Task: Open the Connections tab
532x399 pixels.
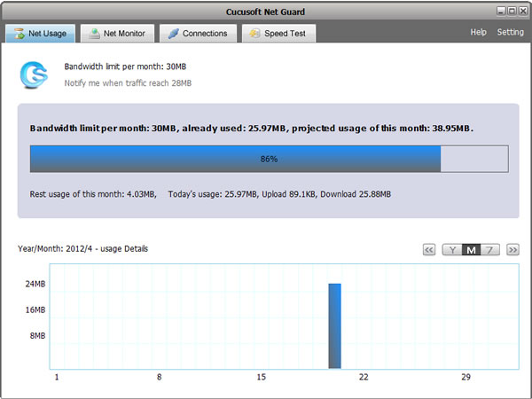Action: pos(198,34)
